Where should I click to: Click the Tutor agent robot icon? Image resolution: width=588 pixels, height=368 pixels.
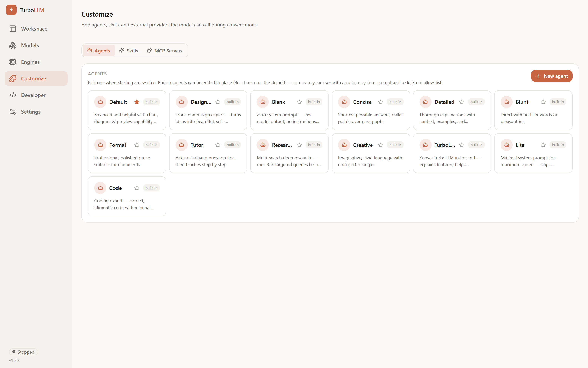[x=181, y=145]
